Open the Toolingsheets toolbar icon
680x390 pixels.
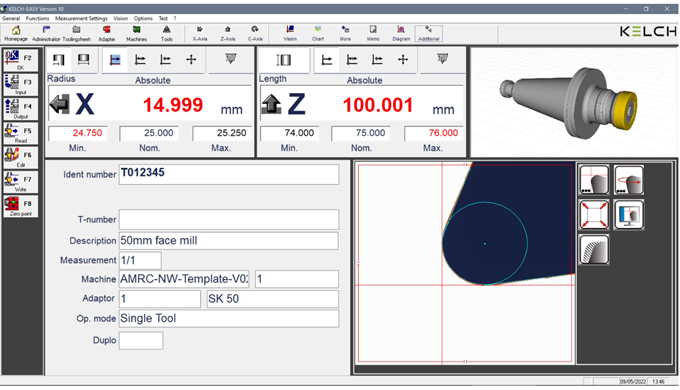[x=76, y=34]
